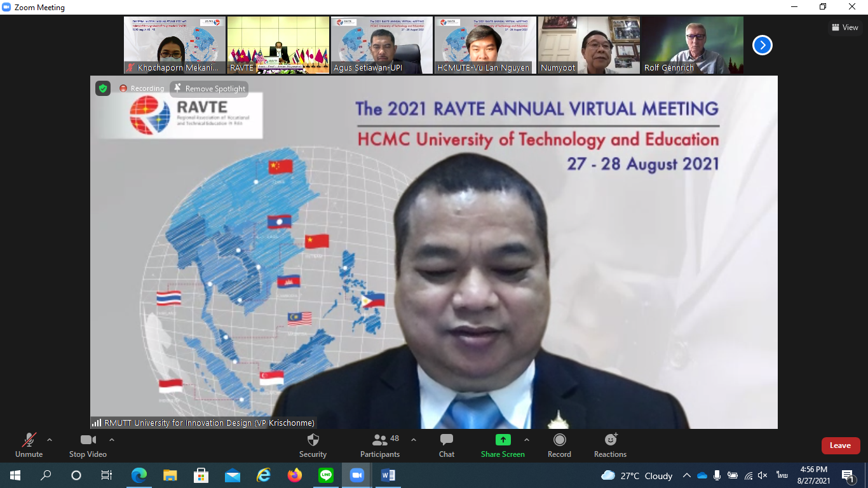
Task: Launch Firefox from taskbar
Action: pos(295,475)
